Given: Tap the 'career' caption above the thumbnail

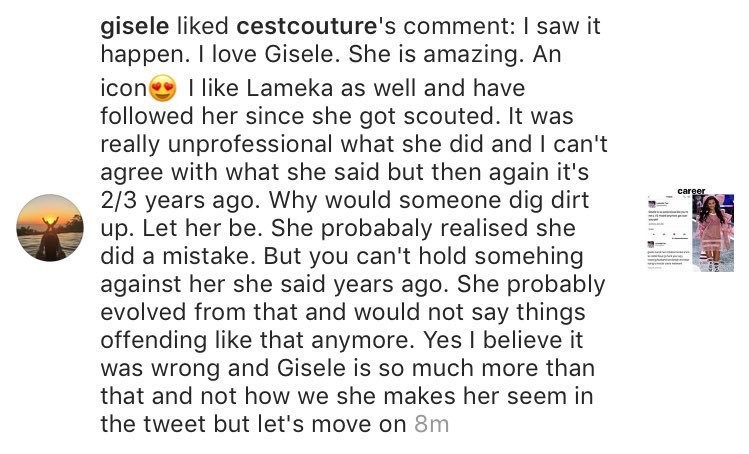Looking at the screenshot, I should click(x=691, y=191).
